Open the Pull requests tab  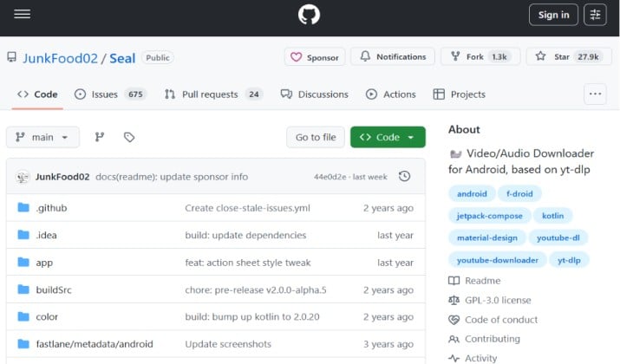pos(213,94)
